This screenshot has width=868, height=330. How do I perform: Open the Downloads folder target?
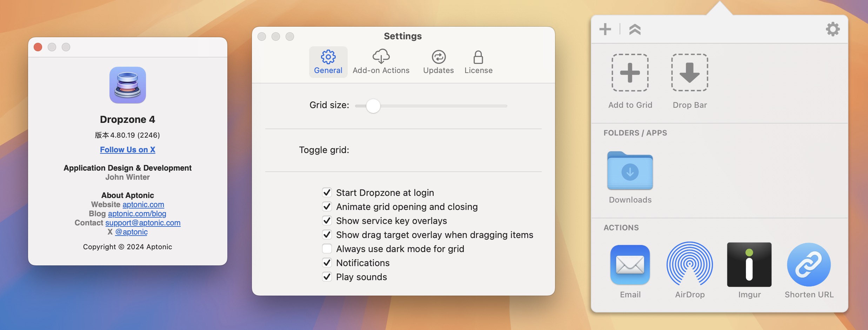pyautogui.click(x=630, y=171)
